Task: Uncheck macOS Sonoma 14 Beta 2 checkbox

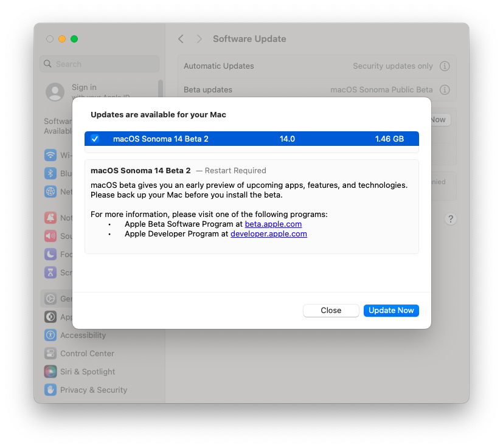Action: pyautogui.click(x=95, y=139)
